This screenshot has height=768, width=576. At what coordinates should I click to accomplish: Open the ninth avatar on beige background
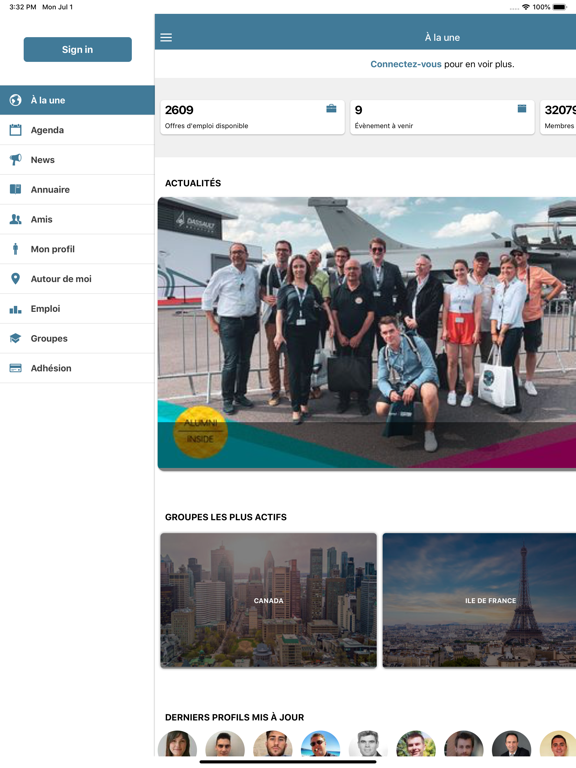(x=558, y=744)
